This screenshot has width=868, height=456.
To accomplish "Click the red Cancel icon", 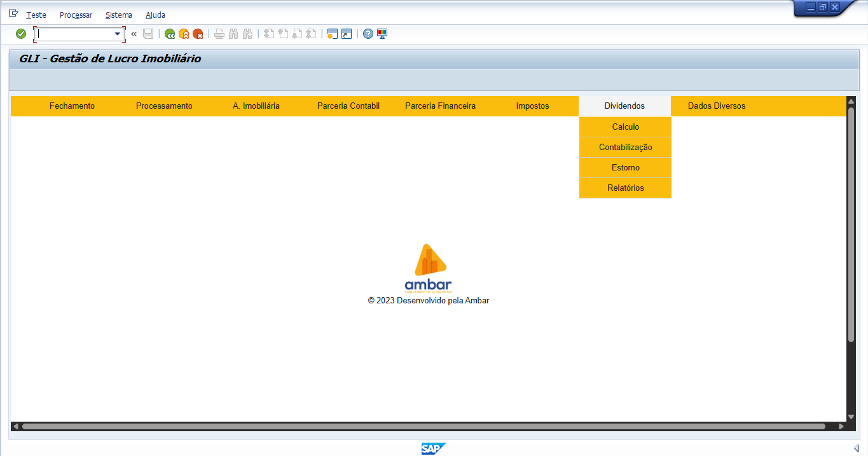I will [198, 34].
